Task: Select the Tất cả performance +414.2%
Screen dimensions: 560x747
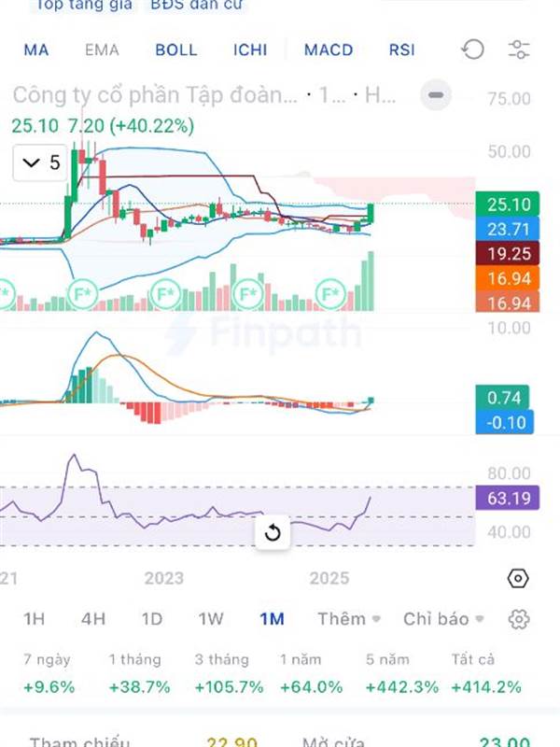Action: pos(485,673)
